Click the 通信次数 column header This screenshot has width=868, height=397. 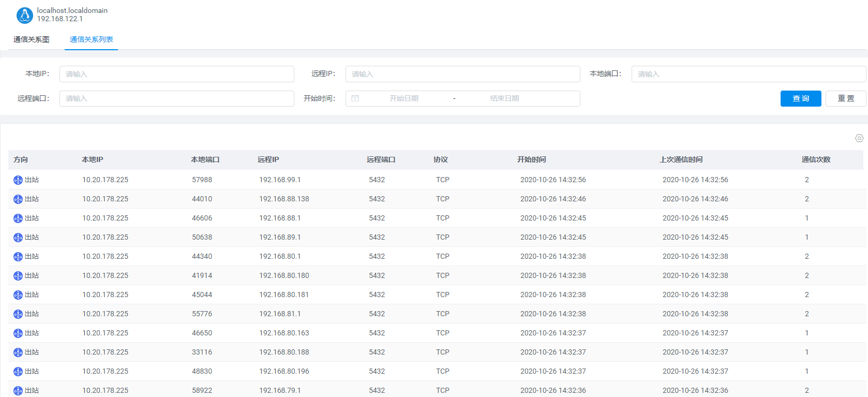click(816, 159)
